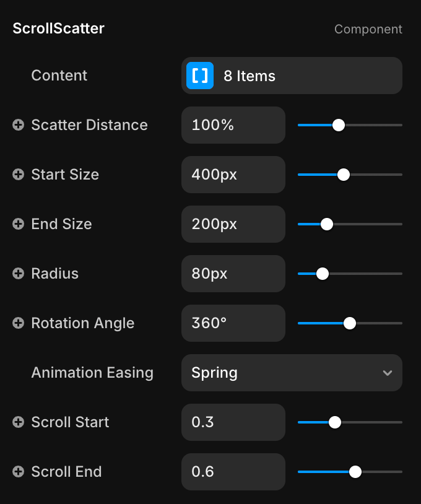Click plus icon beside Rotation Angle

(19, 323)
